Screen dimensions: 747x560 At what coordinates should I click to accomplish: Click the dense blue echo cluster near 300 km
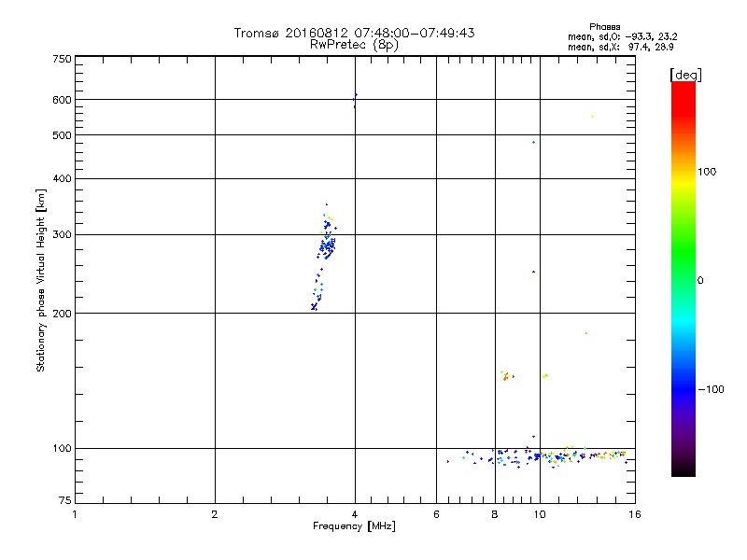point(328,246)
